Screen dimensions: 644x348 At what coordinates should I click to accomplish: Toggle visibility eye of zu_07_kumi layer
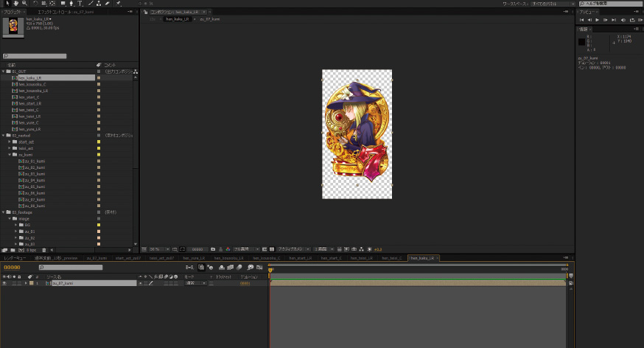pyautogui.click(x=4, y=283)
